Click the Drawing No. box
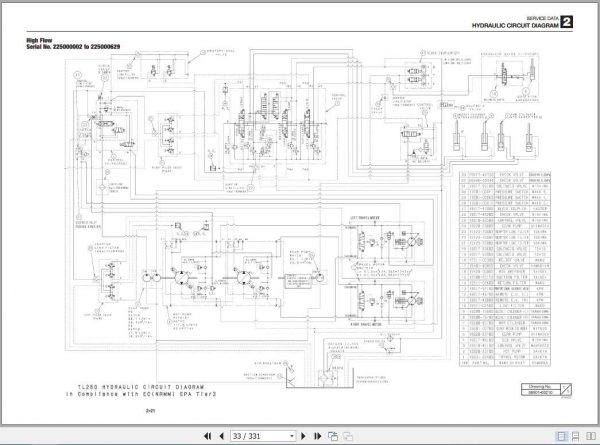600x445 pixels. (546, 390)
